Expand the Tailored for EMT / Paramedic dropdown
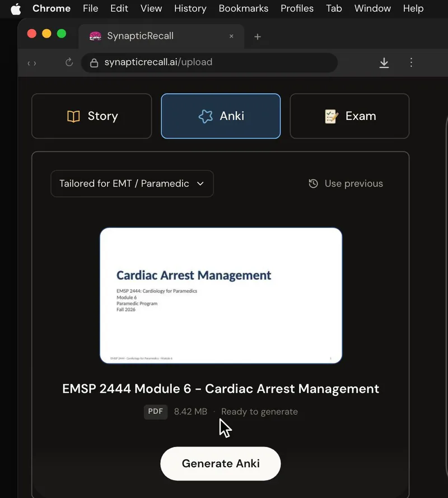Screen dimensions: 448x498 132,184
